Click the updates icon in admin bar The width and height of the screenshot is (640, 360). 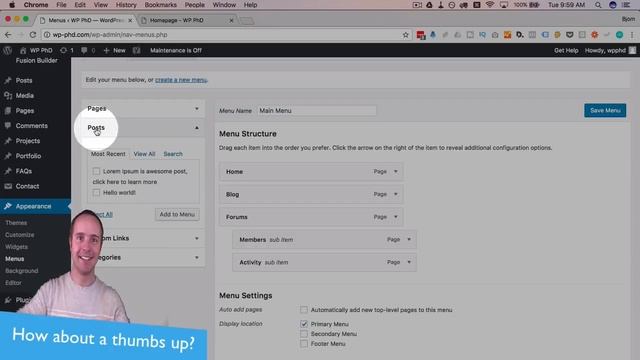(63, 50)
